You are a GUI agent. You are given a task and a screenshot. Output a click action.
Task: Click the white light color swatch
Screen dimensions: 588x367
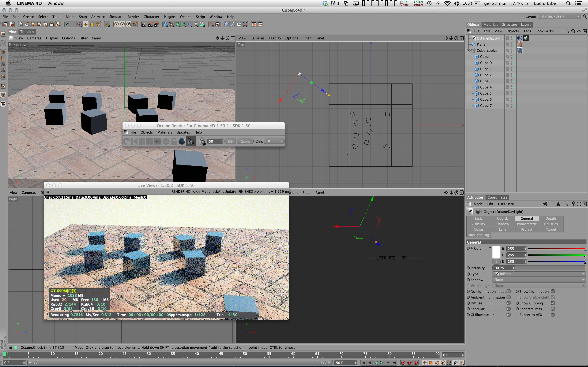(496, 252)
